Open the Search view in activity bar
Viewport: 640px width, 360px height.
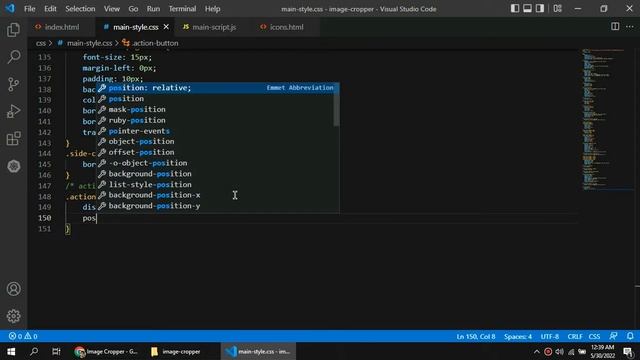[13, 57]
